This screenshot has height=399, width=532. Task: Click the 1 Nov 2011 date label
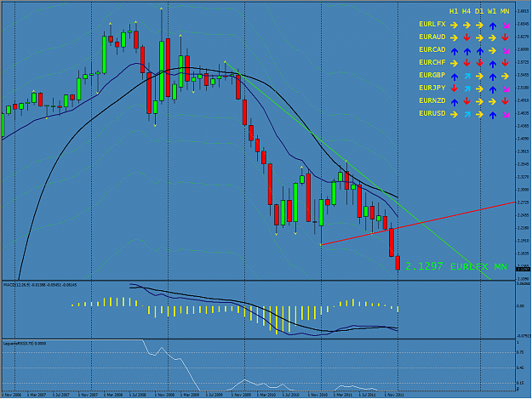[x=394, y=395]
